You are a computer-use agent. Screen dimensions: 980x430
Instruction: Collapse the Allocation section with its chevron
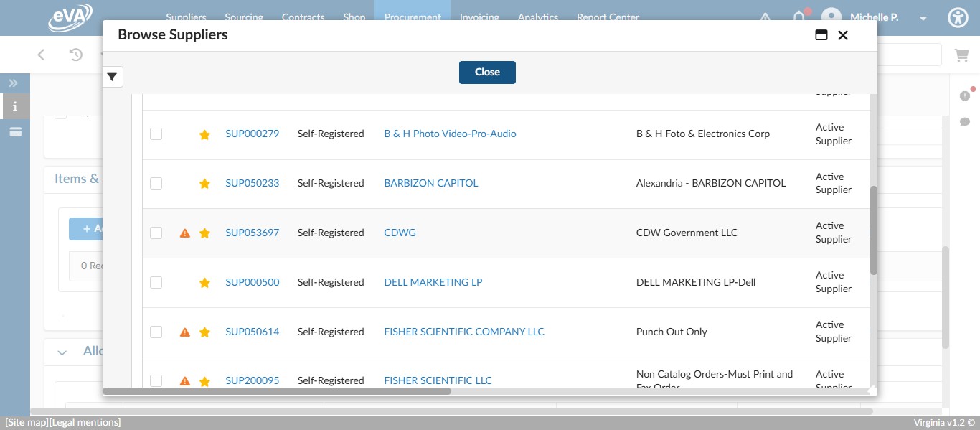click(x=62, y=352)
